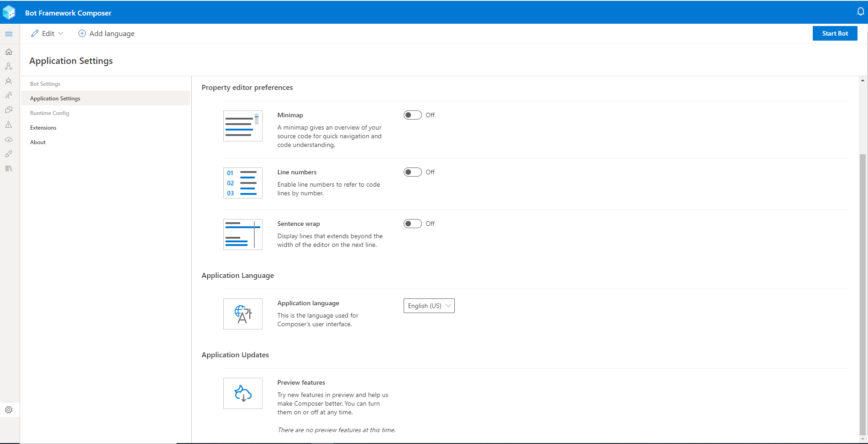Open the English (US) language dropdown
This screenshot has width=868, height=444.
(x=429, y=306)
